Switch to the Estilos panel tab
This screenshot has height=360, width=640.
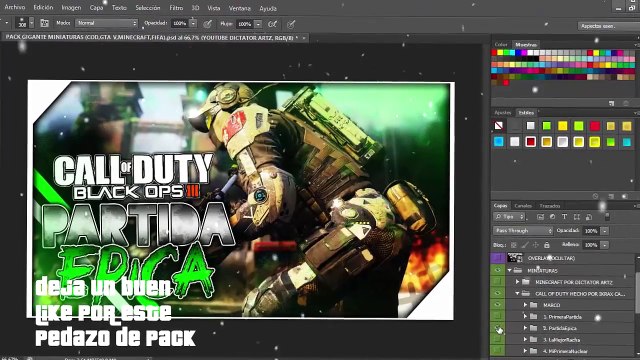click(x=526, y=113)
